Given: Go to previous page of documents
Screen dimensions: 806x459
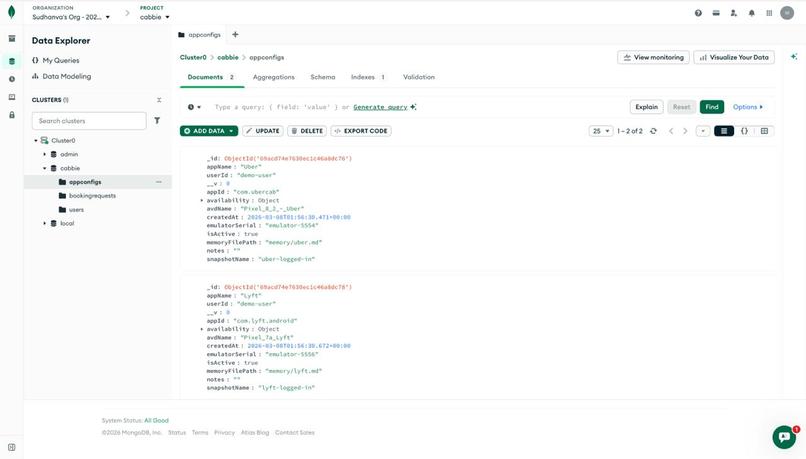Looking at the screenshot, I should pos(671,131).
